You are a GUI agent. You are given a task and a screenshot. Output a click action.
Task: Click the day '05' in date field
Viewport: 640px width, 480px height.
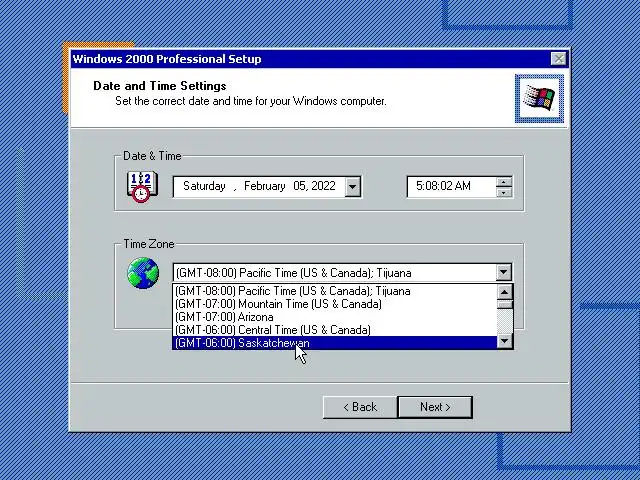click(300, 186)
